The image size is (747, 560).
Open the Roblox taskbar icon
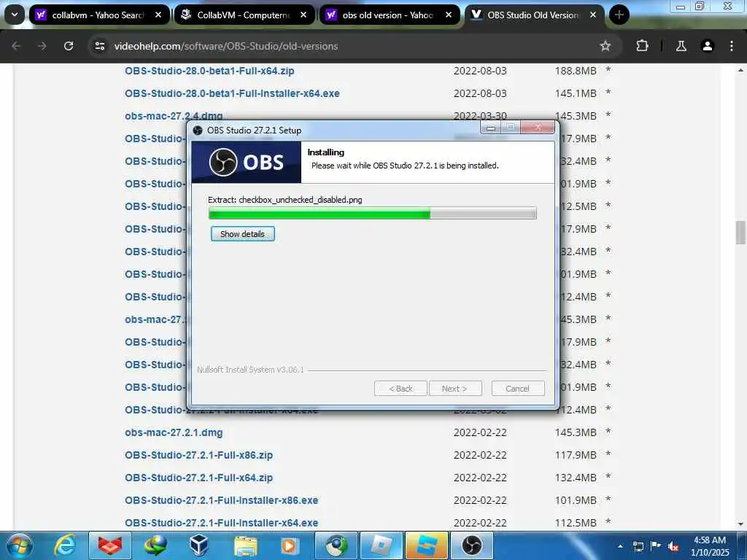[382, 545]
